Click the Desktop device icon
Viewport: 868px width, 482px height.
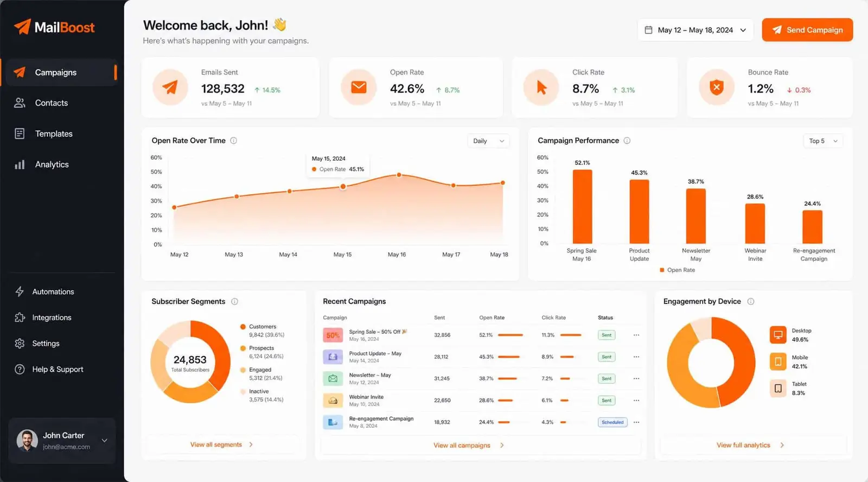pyautogui.click(x=778, y=335)
